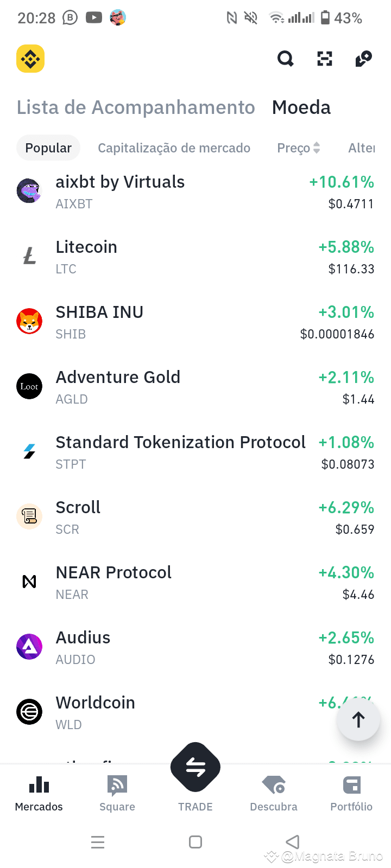Image resolution: width=391 pixels, height=868 pixels.
Task: Open the Square feed icon
Action: point(117,785)
